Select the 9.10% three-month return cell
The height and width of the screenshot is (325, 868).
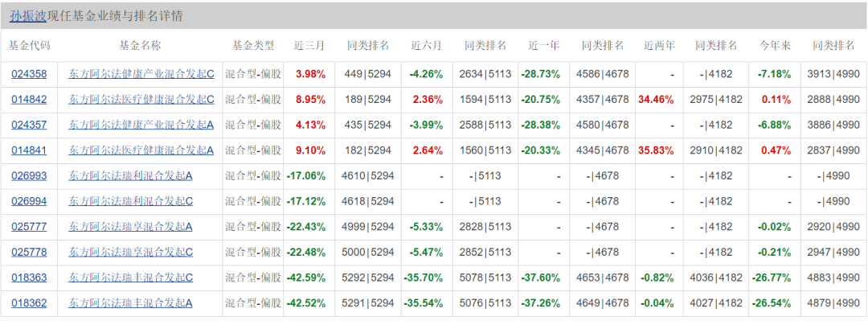pos(309,150)
